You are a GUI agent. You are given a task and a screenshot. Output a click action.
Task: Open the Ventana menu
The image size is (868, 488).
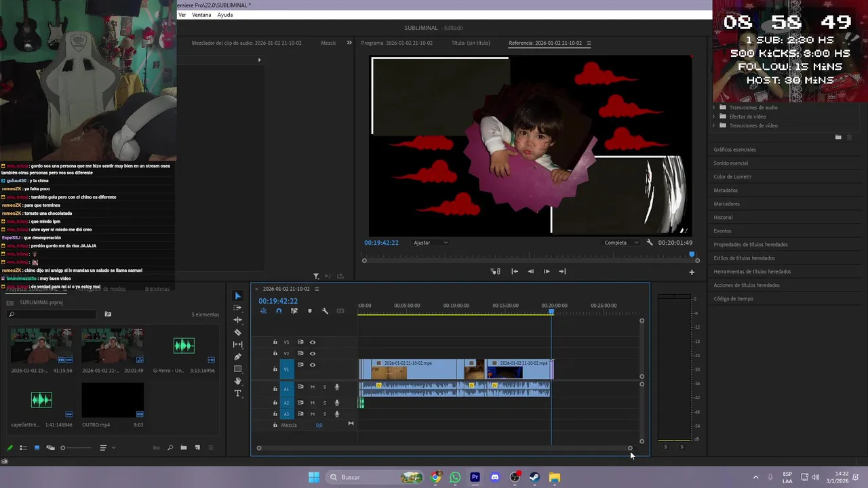(x=201, y=15)
